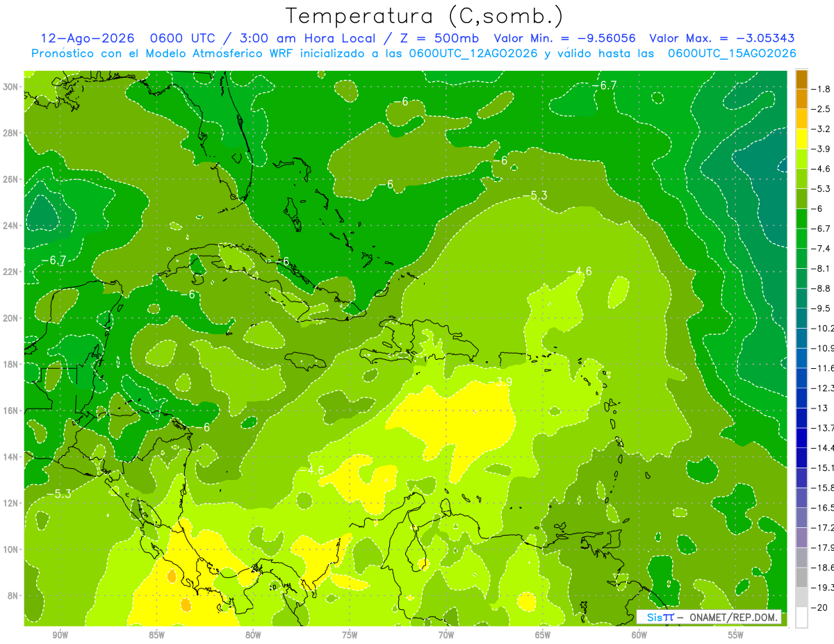Click the '-13' colorbar value label
834x644 pixels.
(x=819, y=408)
